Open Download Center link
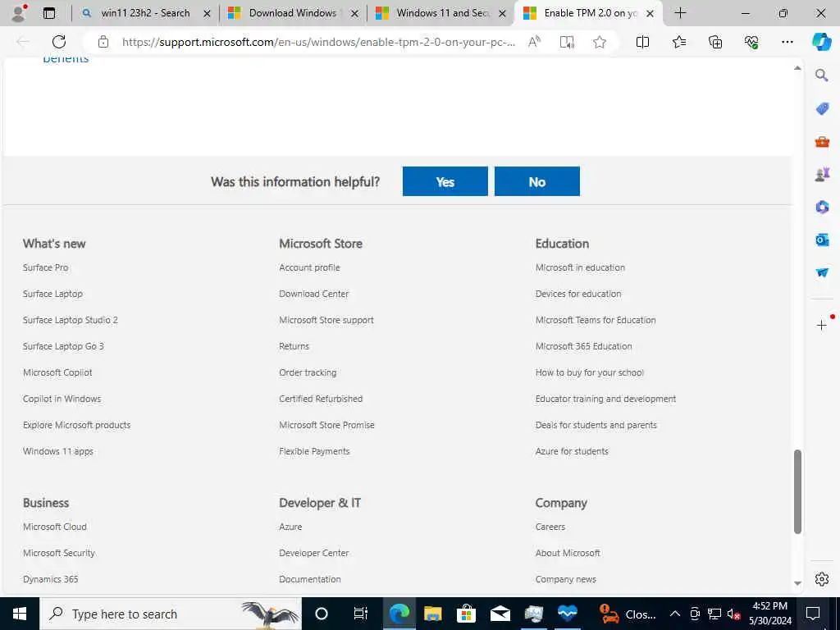This screenshot has height=630, width=840. point(314,294)
